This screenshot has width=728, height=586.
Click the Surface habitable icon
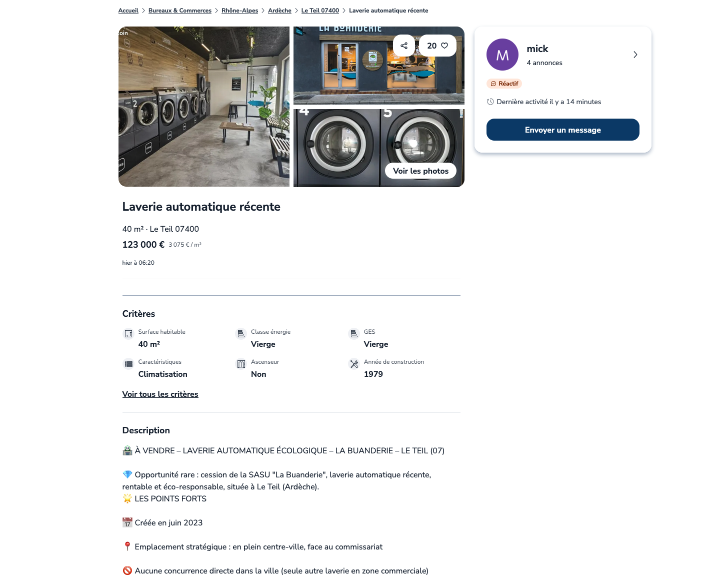click(x=128, y=334)
